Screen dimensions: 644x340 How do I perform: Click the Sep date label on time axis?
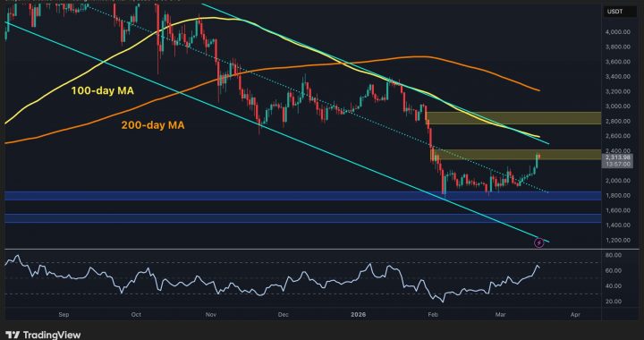tap(64, 315)
